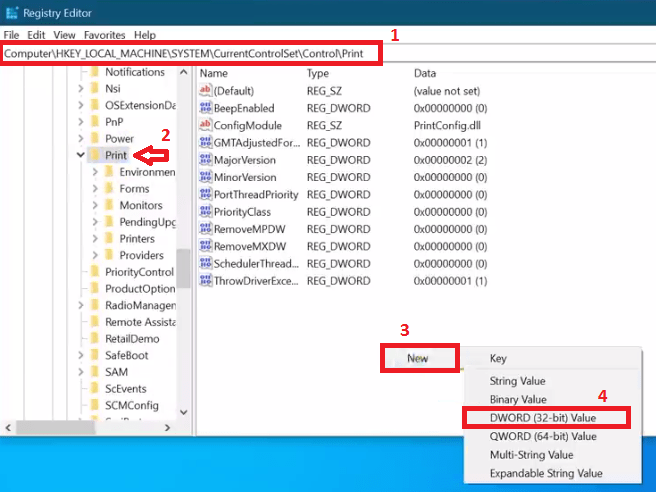The width and height of the screenshot is (656, 492).
Task: Open the Favorites menu
Action: coord(105,35)
